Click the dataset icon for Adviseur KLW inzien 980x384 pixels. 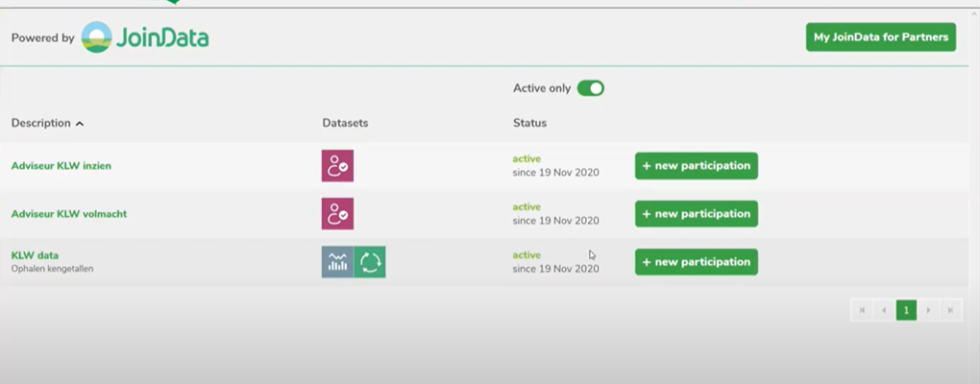(x=337, y=166)
